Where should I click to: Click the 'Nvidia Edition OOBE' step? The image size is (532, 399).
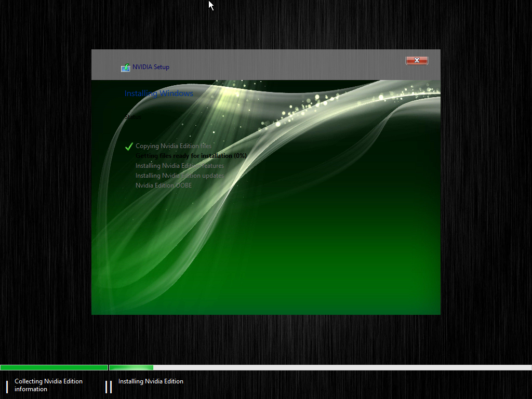(x=164, y=185)
